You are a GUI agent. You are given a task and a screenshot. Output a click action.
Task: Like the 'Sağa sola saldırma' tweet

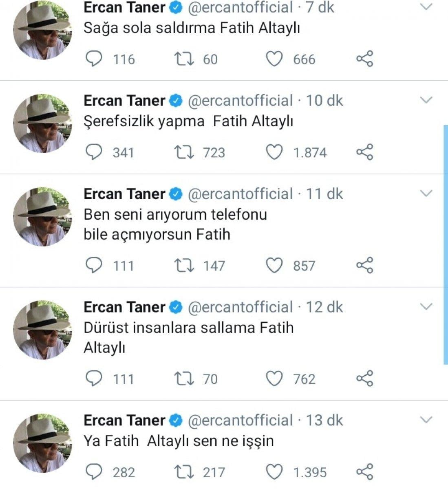[275, 59]
